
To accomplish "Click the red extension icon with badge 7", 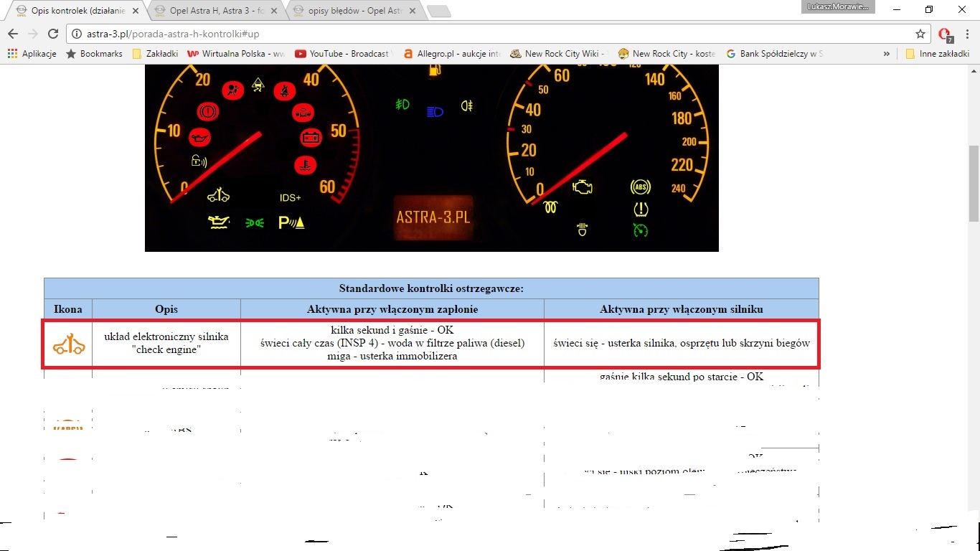I will [x=945, y=34].
